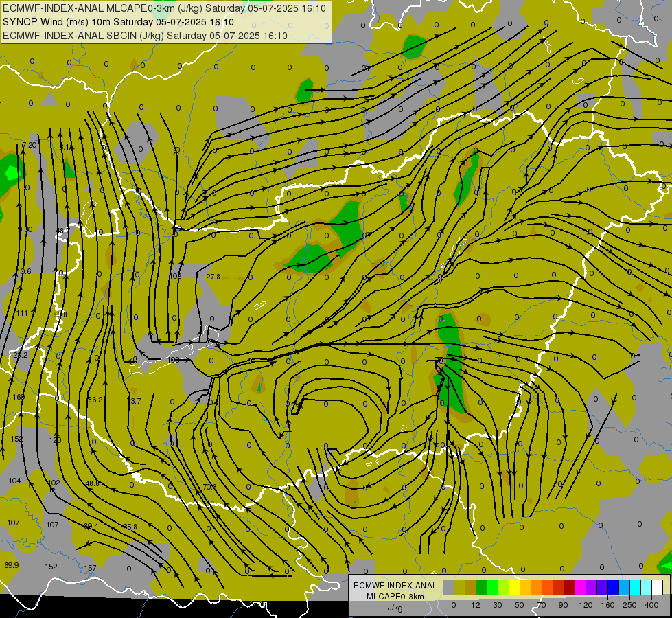
Task: Choose the orange swatch left of legend value 70
Action: point(537,587)
